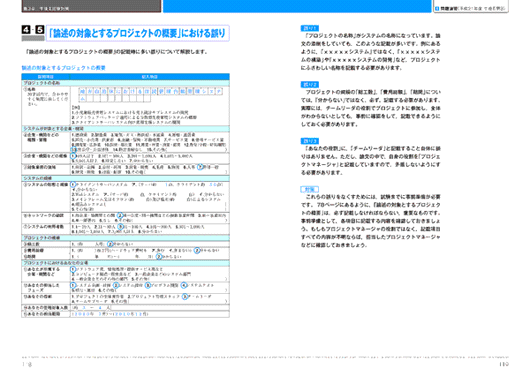Select the table section row システムの規模
The height and width of the screenshot is (376, 530).
(125, 178)
